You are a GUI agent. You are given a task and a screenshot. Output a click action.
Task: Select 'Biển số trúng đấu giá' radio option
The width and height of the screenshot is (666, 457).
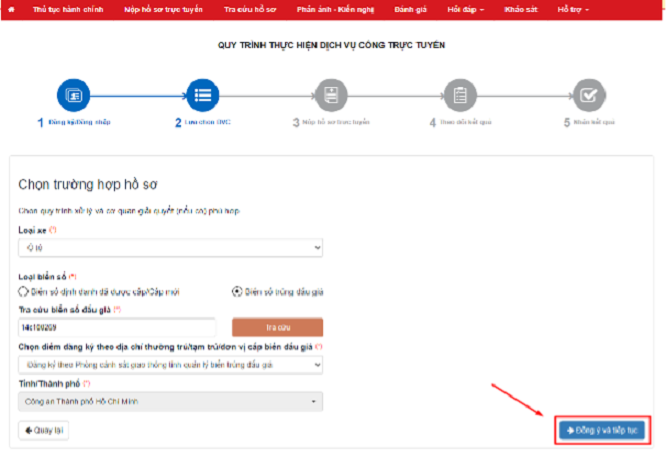[x=236, y=292]
